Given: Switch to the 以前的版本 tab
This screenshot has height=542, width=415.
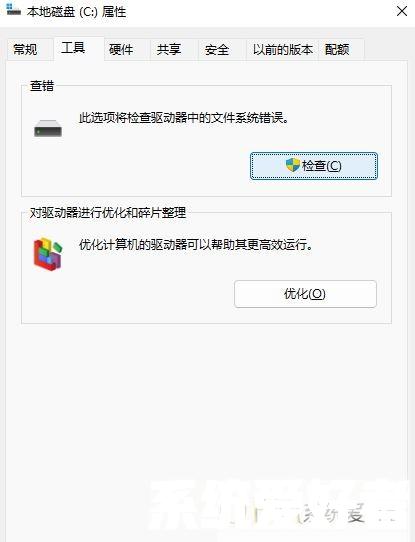Looking at the screenshot, I should 283,49.
